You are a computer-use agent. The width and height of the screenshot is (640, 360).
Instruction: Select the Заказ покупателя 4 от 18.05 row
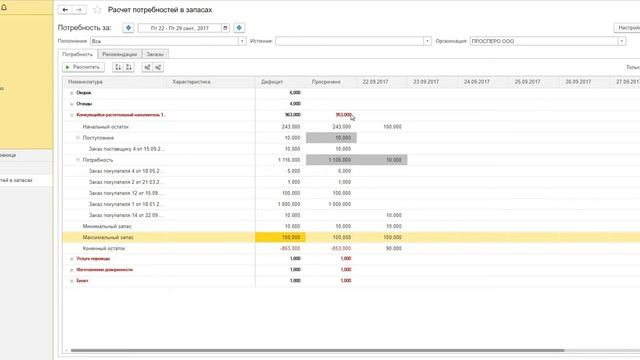point(351,171)
